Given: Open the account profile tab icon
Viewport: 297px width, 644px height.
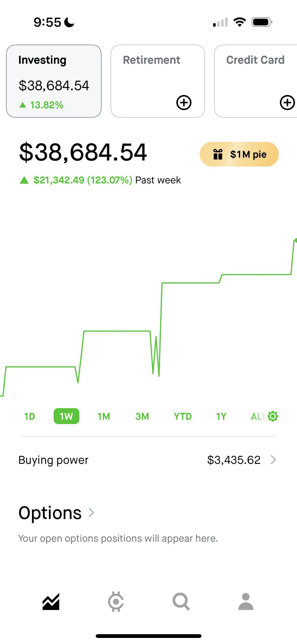Looking at the screenshot, I should 246,602.
